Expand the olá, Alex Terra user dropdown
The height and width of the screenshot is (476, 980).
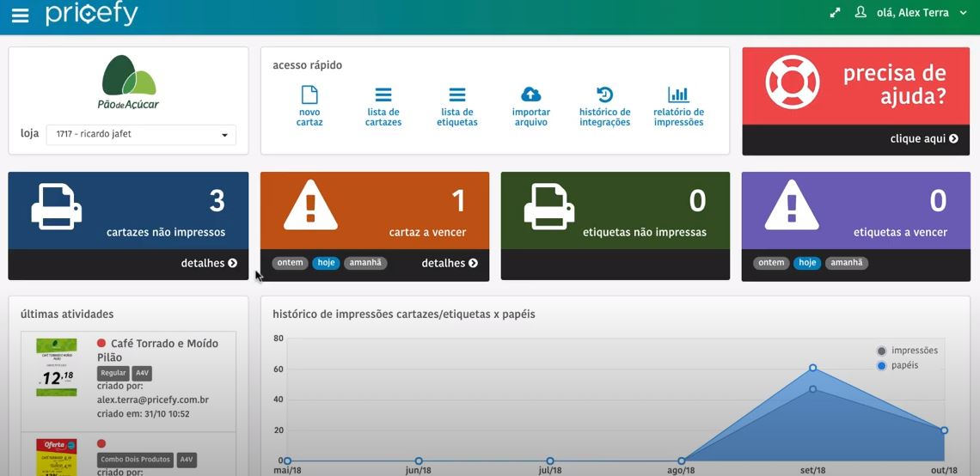click(922, 13)
